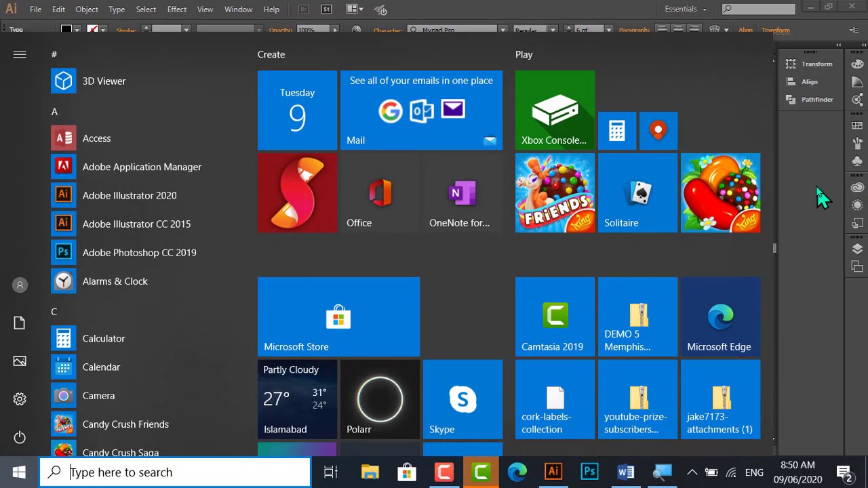This screenshot has width=868, height=488.
Task: Open the Microsoft Edge tile
Action: [720, 317]
